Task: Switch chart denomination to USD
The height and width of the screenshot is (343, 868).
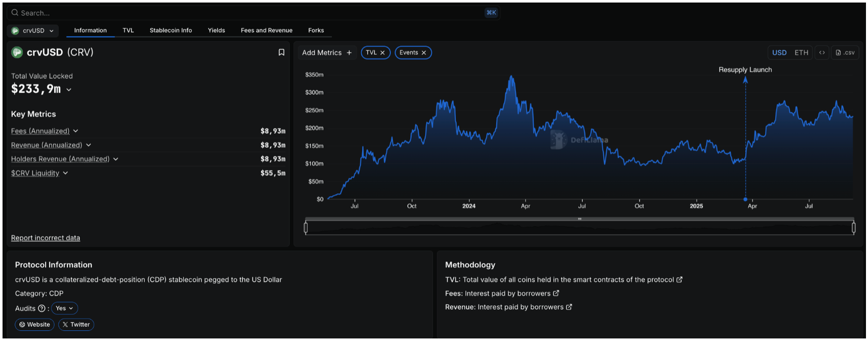Action: [779, 53]
